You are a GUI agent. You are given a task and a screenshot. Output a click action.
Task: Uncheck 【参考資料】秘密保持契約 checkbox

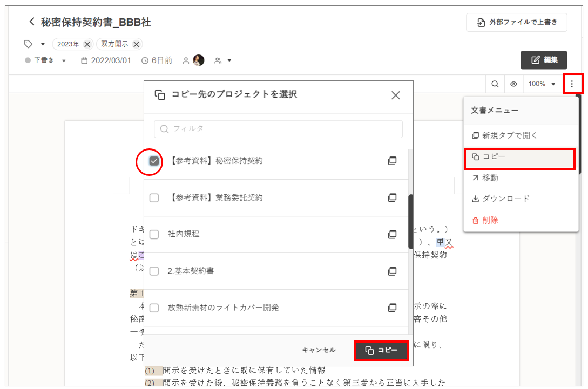coord(154,161)
